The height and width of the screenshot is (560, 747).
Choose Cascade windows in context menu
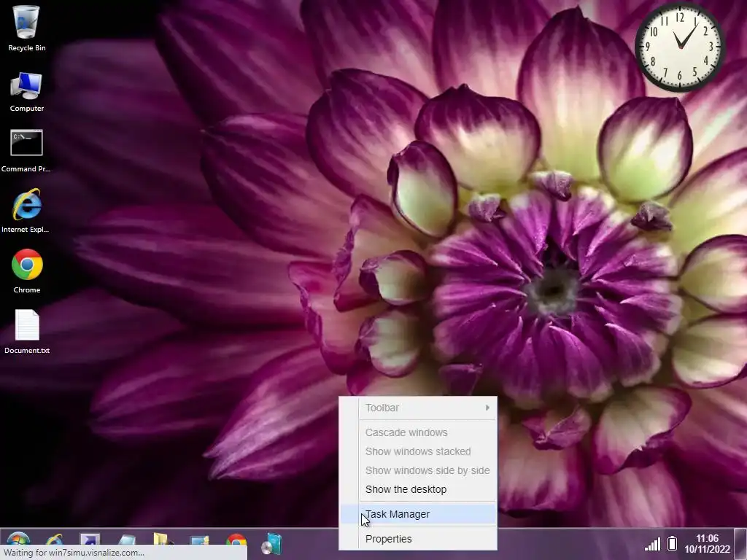(418, 432)
